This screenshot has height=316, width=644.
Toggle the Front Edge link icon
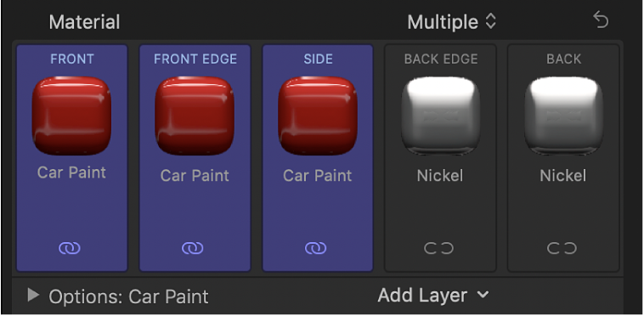(x=193, y=248)
